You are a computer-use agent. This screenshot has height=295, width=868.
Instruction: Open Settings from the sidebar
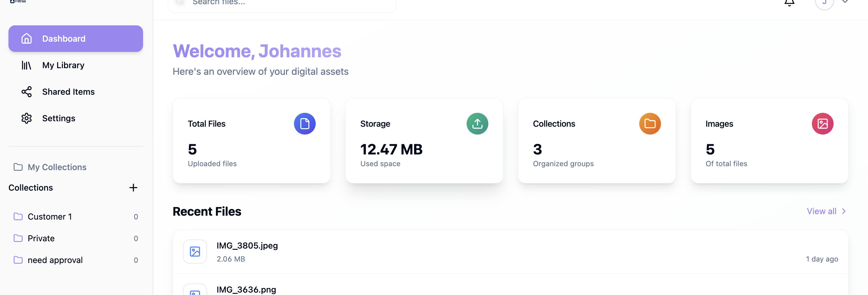point(75,118)
